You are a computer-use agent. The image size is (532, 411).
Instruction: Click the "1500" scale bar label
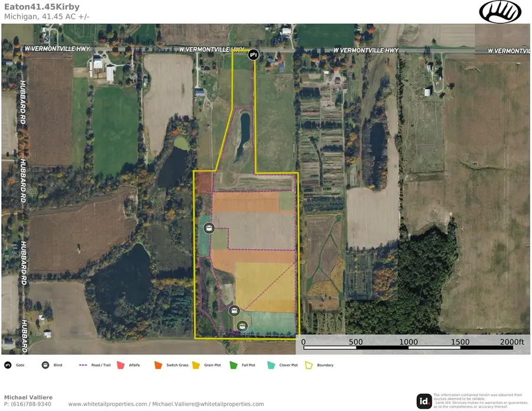460,342
